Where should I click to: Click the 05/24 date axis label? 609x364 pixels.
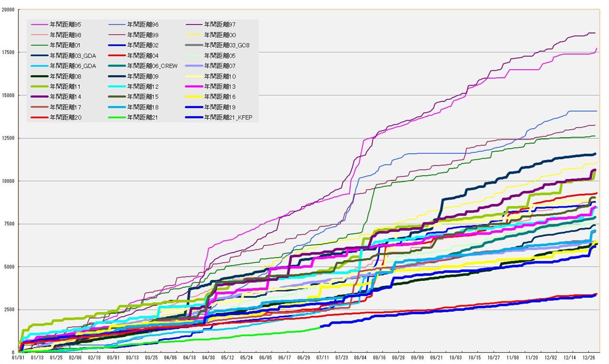246,357
